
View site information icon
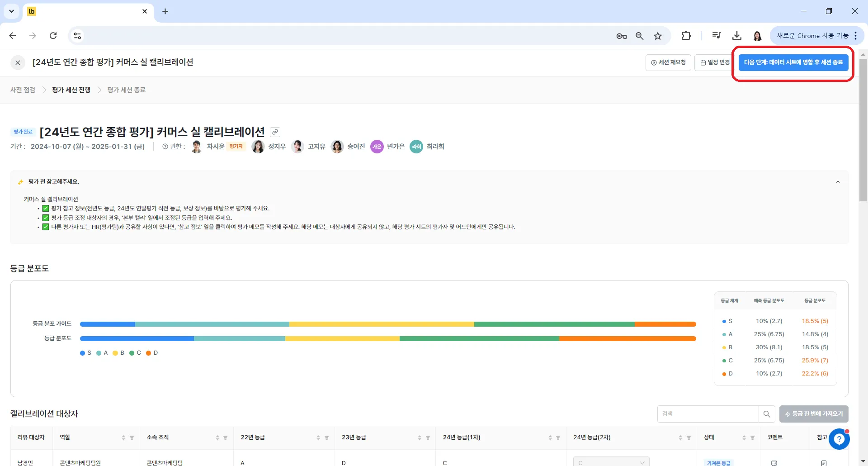tap(77, 36)
